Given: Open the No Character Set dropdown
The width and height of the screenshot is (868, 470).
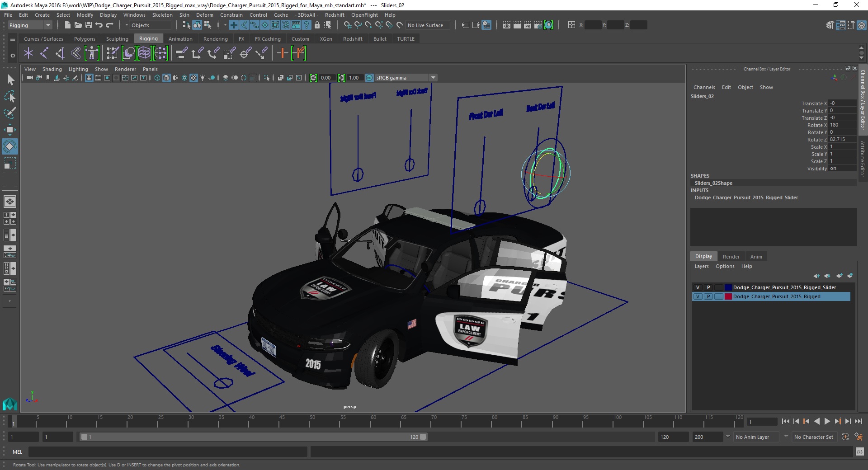Looking at the screenshot, I should [x=816, y=437].
